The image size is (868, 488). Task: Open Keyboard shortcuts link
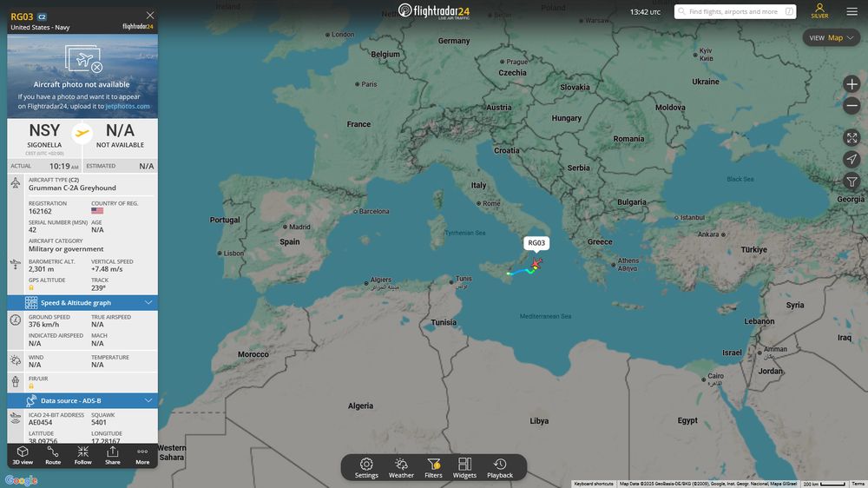tap(594, 485)
